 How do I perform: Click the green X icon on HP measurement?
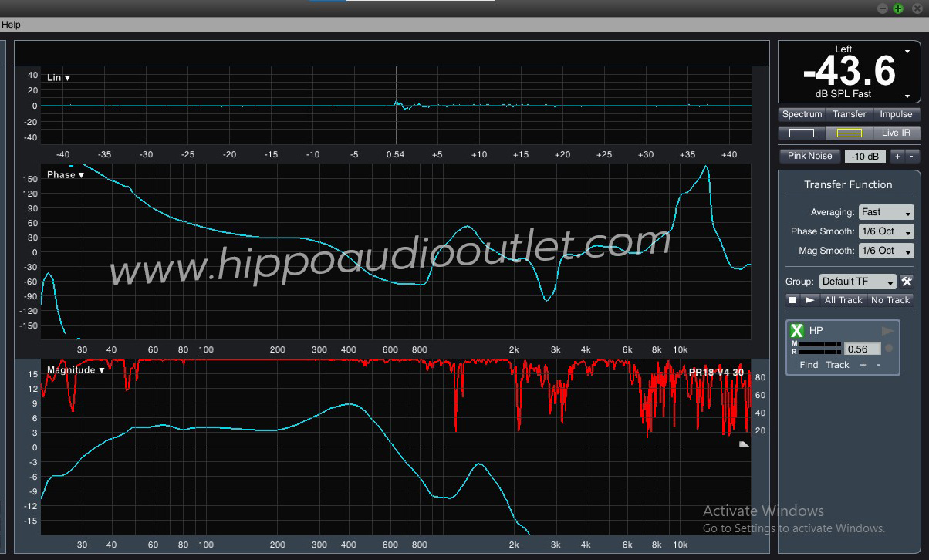click(x=797, y=331)
